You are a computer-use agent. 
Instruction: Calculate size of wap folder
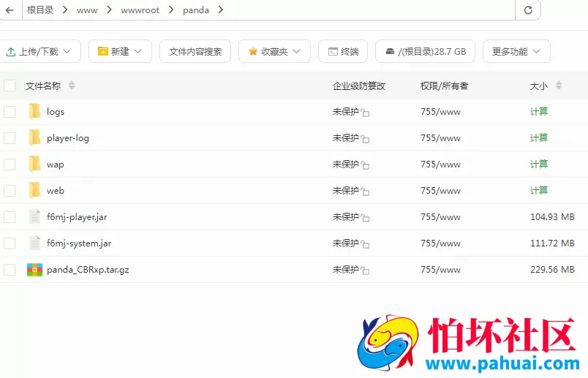(x=539, y=164)
